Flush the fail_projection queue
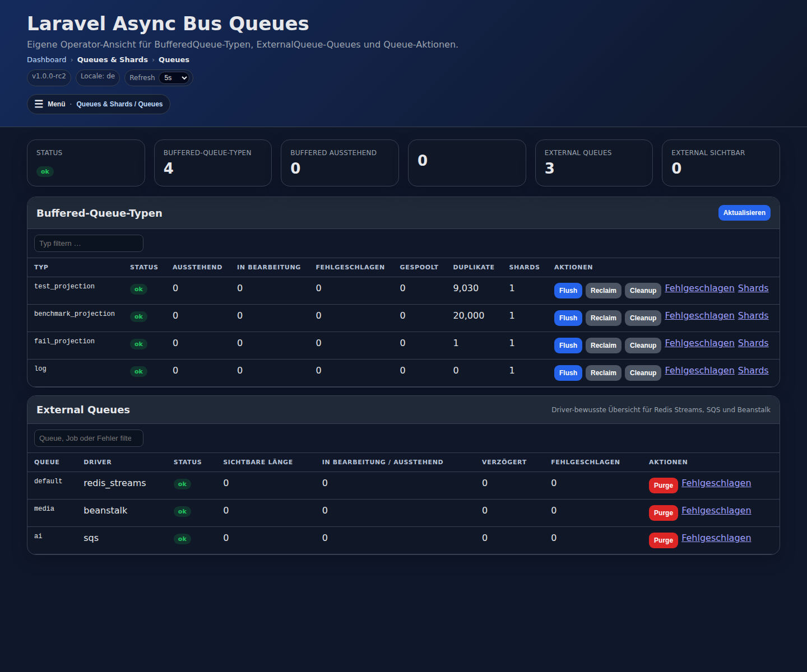807x672 pixels. tap(568, 346)
